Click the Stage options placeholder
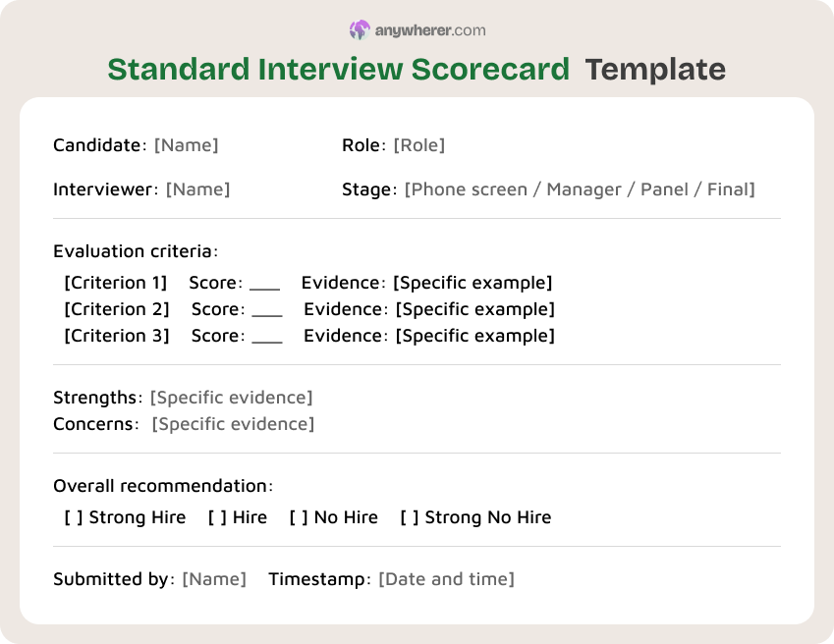This screenshot has height=644, width=834. pyautogui.click(x=580, y=189)
